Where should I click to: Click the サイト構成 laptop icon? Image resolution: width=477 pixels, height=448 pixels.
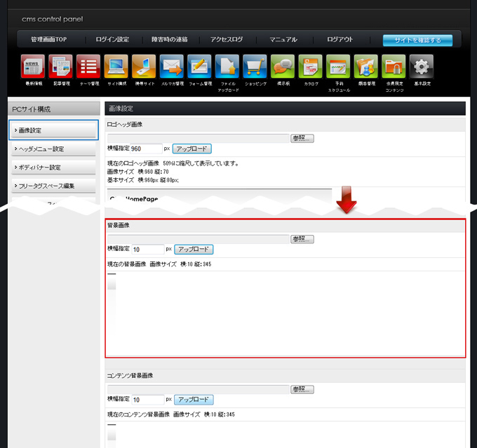click(x=116, y=67)
